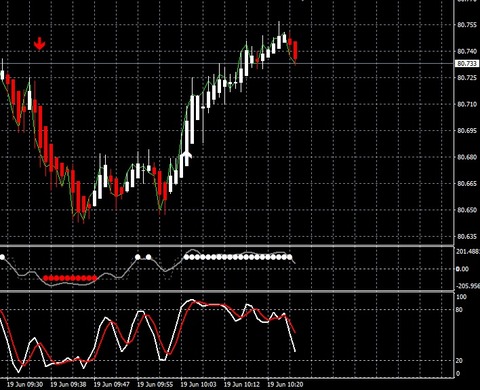Click the 80.695 price axis label
Image resolution: width=480 pixels, height=390 pixels.
coord(467,131)
